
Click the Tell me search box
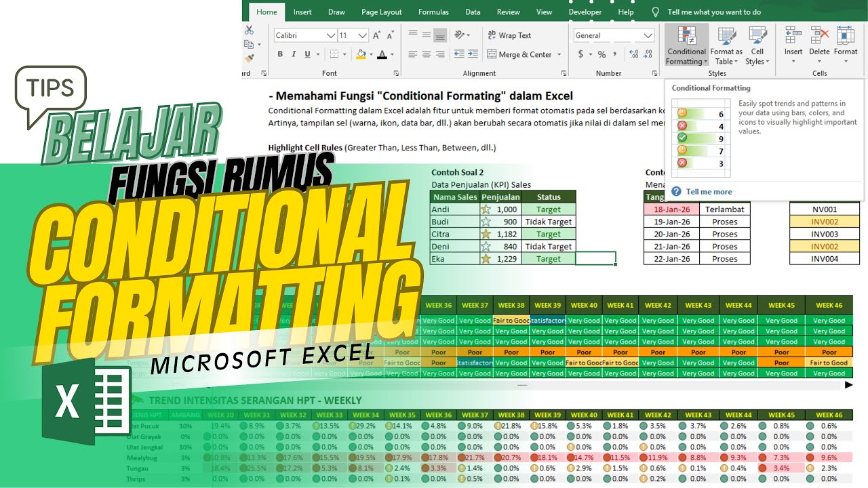click(x=714, y=12)
